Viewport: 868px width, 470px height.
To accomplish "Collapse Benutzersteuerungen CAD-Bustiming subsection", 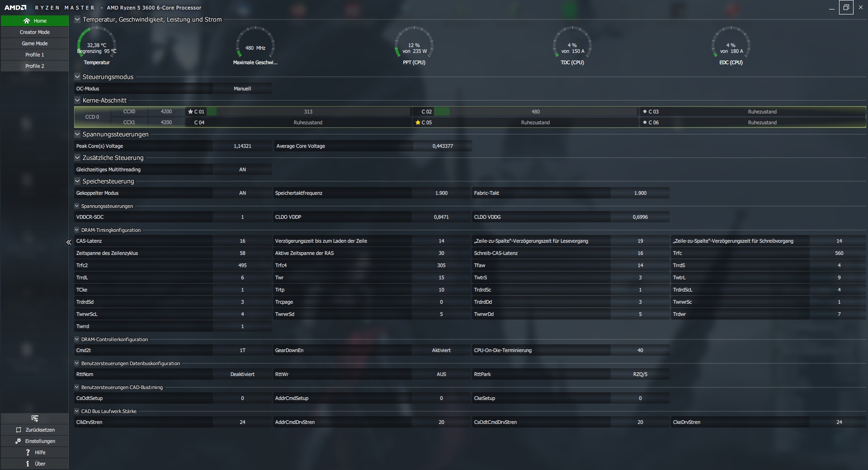I will pos(77,387).
